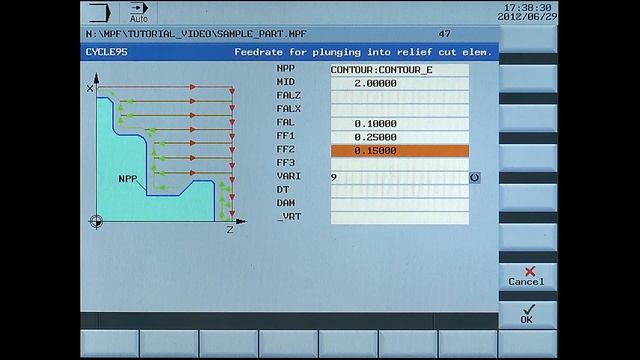This screenshot has height=360, width=640.
Task: Click the Cancel softkey
Action: point(527,276)
